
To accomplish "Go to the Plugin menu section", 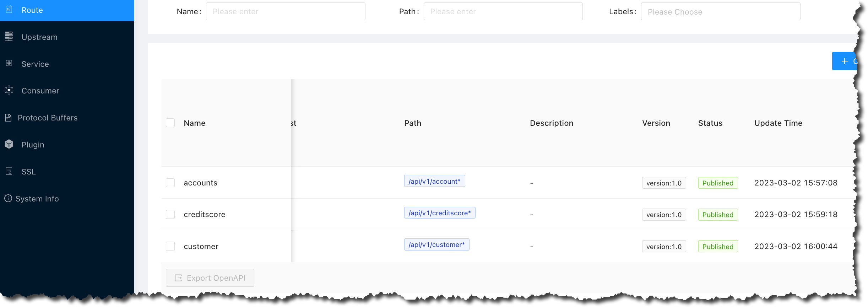I will (x=33, y=145).
